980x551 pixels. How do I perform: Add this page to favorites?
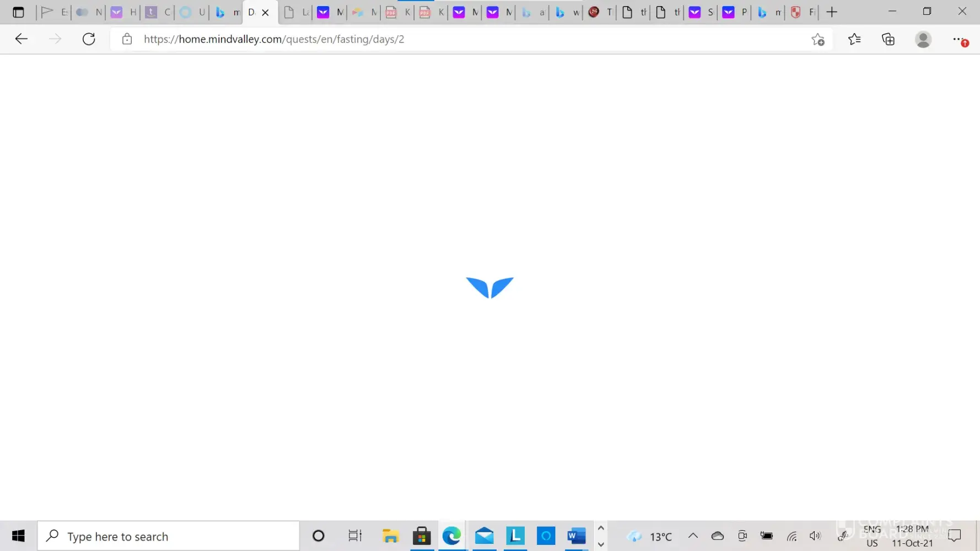(x=818, y=40)
